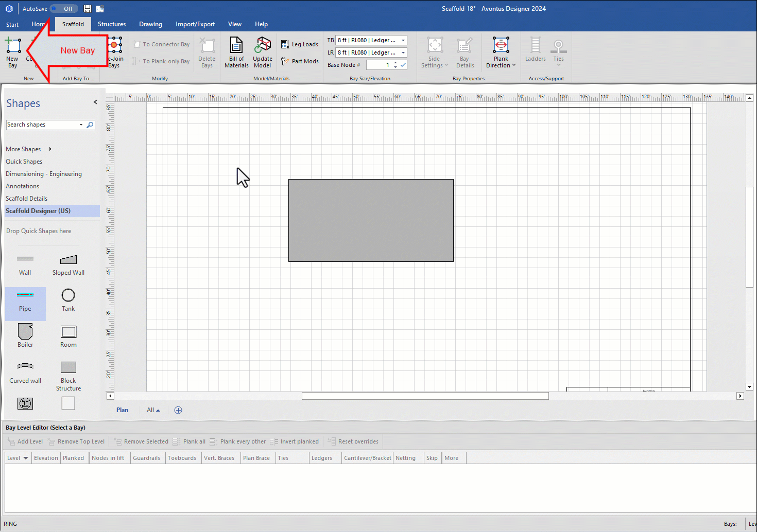Open Part Mods
The width and height of the screenshot is (757, 532).
coord(300,61)
